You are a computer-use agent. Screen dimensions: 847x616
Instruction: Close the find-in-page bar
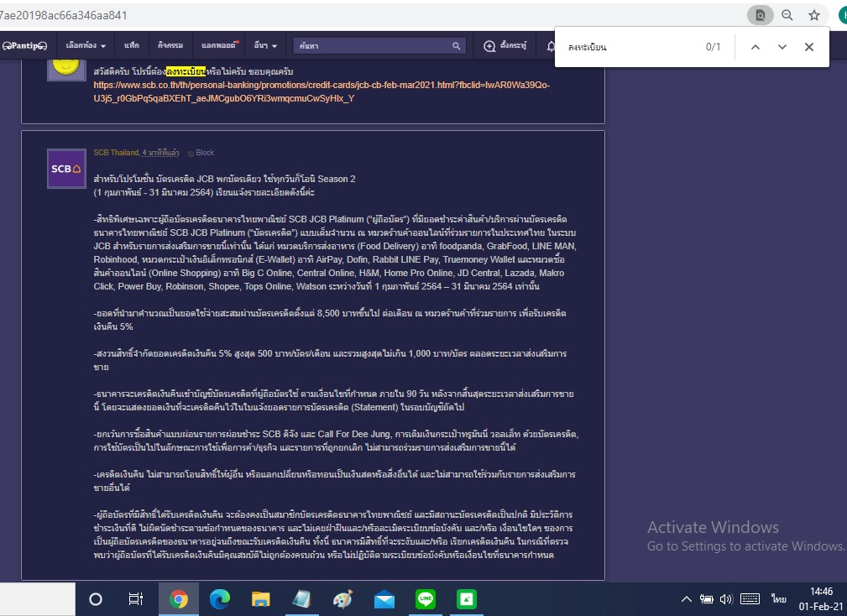(x=808, y=47)
